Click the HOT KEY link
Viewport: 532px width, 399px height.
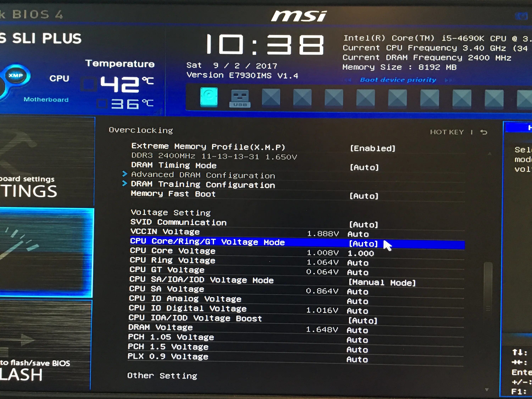pyautogui.click(x=447, y=132)
